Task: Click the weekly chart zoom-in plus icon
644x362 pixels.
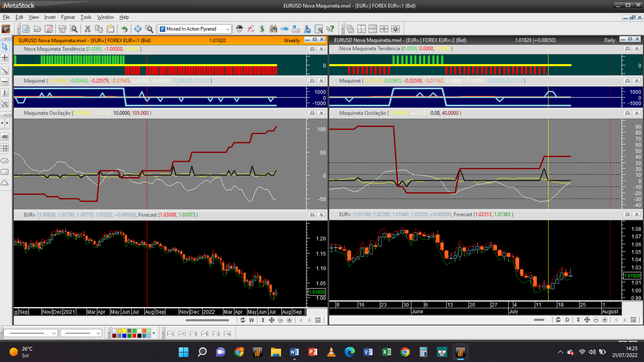Action: 289,320
